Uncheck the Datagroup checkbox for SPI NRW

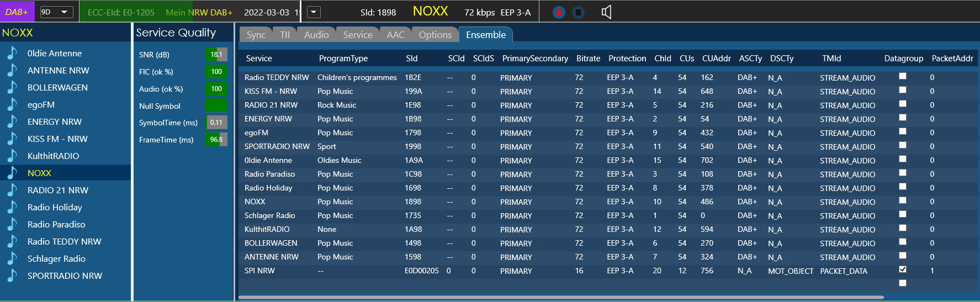coord(902,269)
